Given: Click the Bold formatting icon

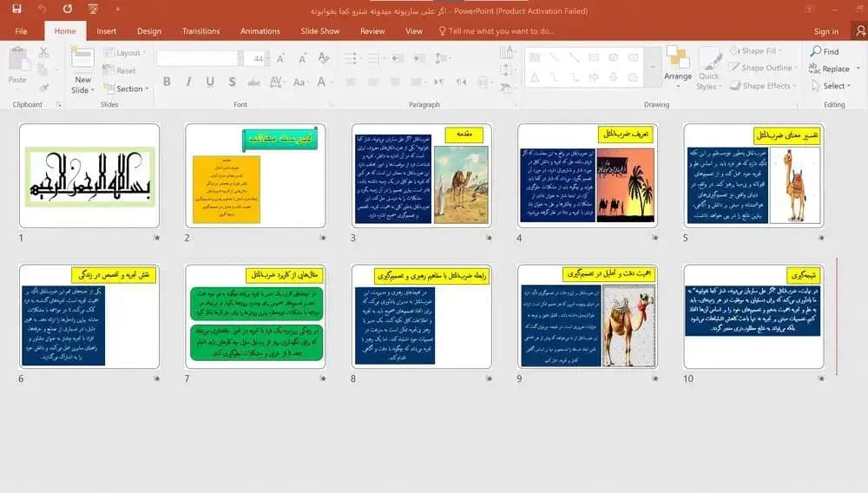Looking at the screenshot, I should point(167,82).
